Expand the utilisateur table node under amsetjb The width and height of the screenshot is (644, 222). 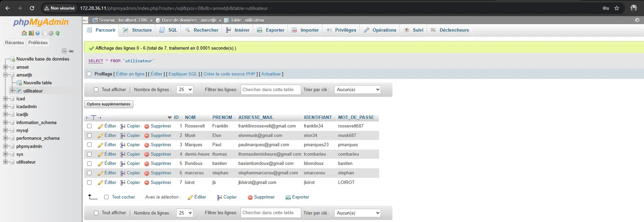pos(12,91)
